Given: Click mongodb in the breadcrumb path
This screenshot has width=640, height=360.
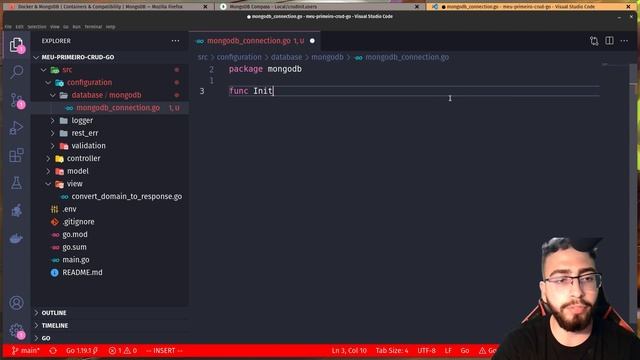Looking at the screenshot, I should click(327, 57).
